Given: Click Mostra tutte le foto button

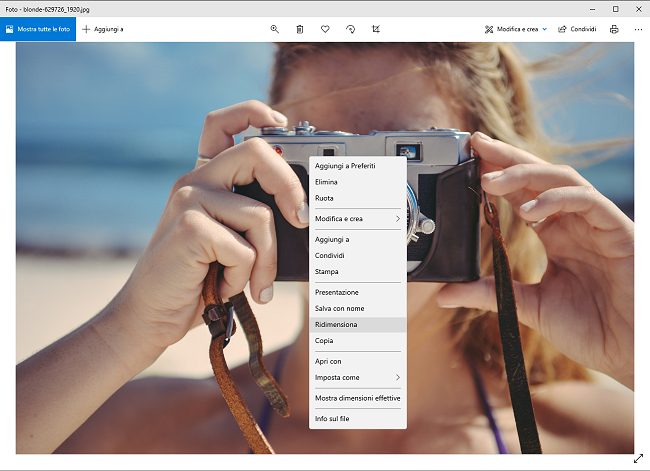Looking at the screenshot, I should click(x=38, y=29).
